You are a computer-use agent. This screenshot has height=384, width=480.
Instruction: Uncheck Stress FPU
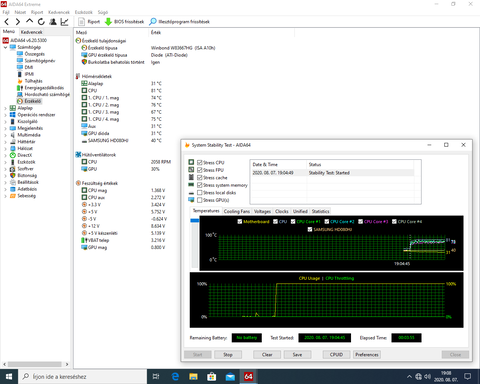[x=200, y=170]
